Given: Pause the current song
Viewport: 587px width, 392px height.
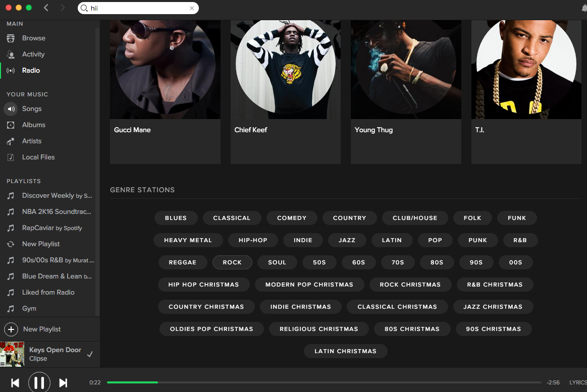Looking at the screenshot, I should click(39, 383).
